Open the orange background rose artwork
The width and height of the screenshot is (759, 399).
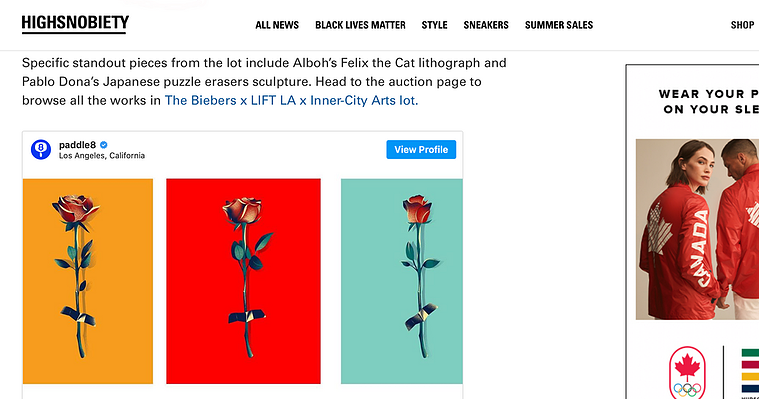88,281
